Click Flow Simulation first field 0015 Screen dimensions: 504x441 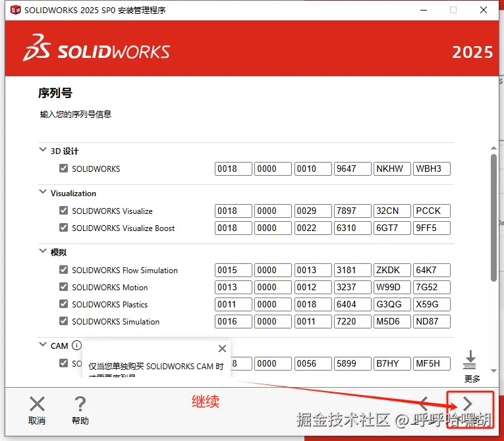click(233, 270)
